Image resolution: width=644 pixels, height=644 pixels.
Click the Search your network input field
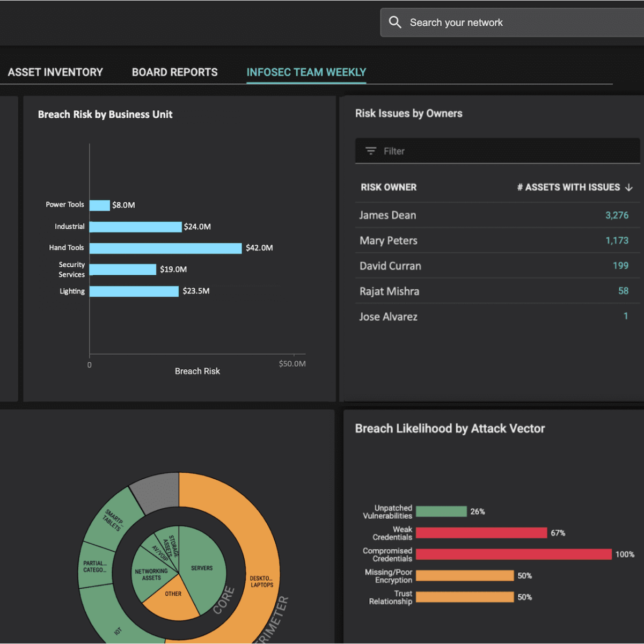point(510,22)
